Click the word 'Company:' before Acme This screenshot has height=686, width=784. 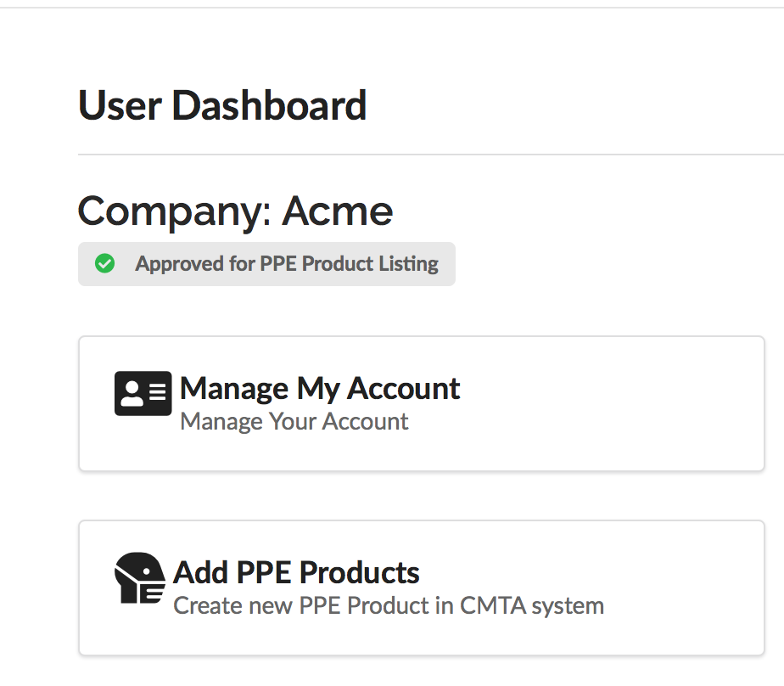pos(175,212)
